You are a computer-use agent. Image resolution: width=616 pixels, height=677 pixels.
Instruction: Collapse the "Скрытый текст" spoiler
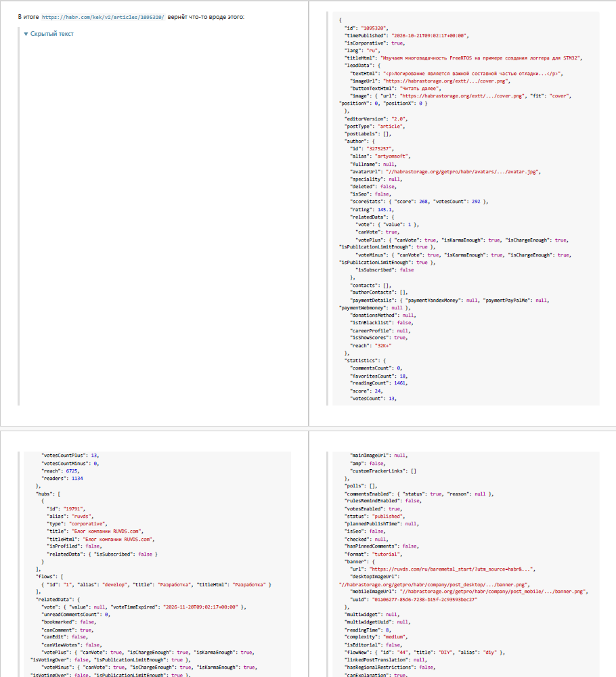point(49,34)
